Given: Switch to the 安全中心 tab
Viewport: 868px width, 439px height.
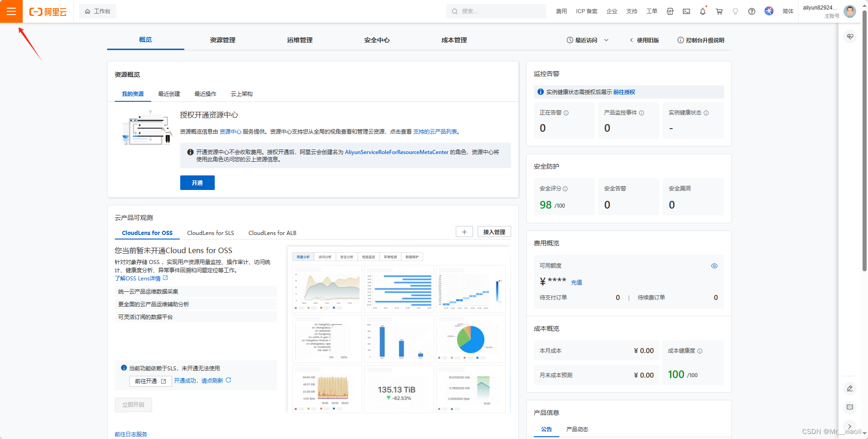Looking at the screenshot, I should click(376, 40).
